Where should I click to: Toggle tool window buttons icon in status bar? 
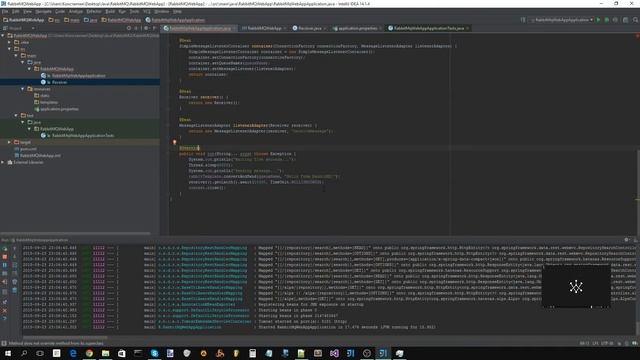[4, 344]
